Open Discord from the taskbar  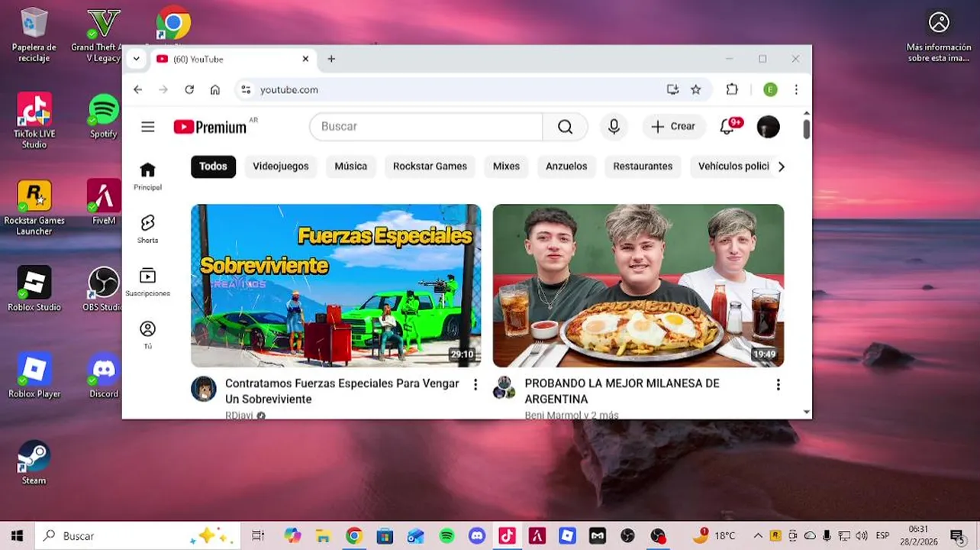[x=477, y=535]
